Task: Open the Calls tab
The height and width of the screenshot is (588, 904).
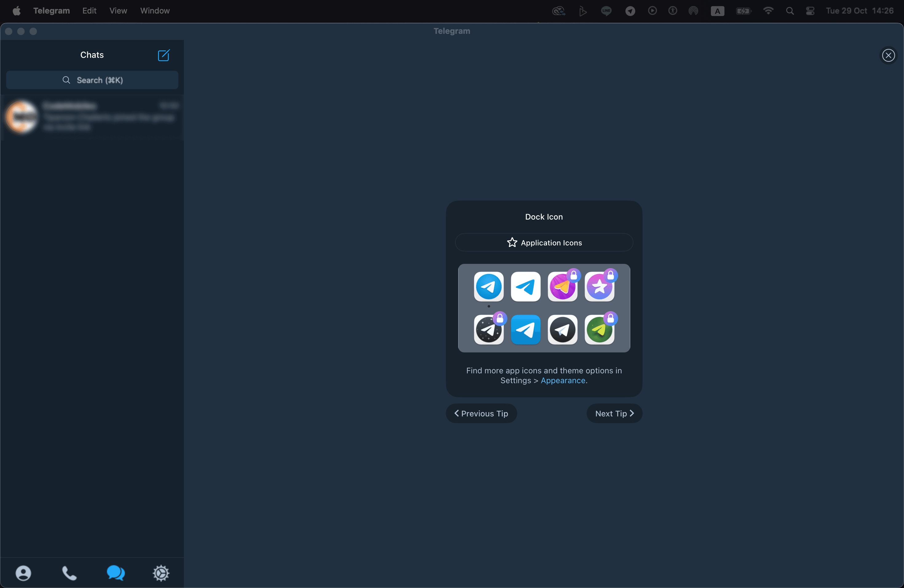Action: pyautogui.click(x=69, y=573)
